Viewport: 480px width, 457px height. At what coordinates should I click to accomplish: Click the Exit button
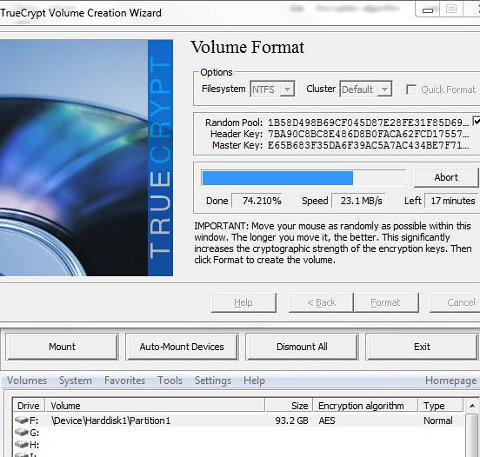(x=422, y=347)
